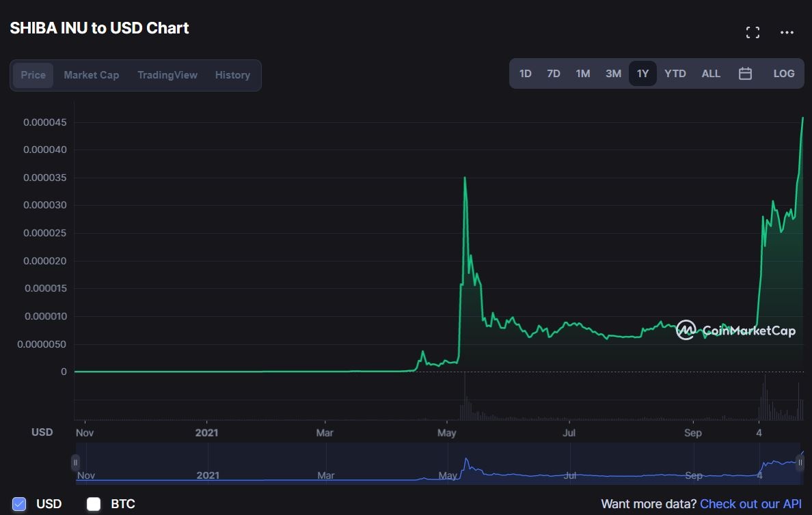Open the three-dot more options menu
Screen dimensions: 812x515
[787, 32]
